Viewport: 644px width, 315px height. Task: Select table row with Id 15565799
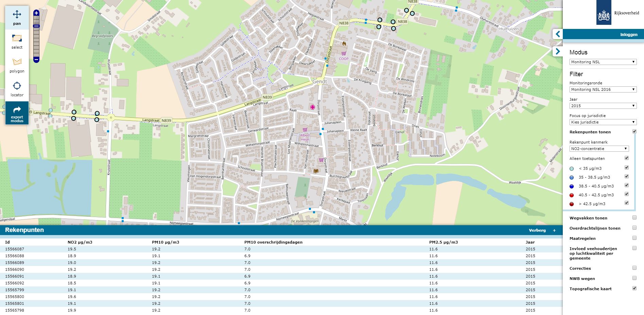tap(281, 290)
